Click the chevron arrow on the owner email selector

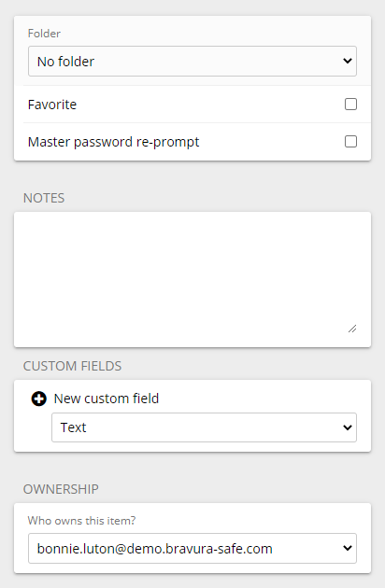click(x=348, y=548)
